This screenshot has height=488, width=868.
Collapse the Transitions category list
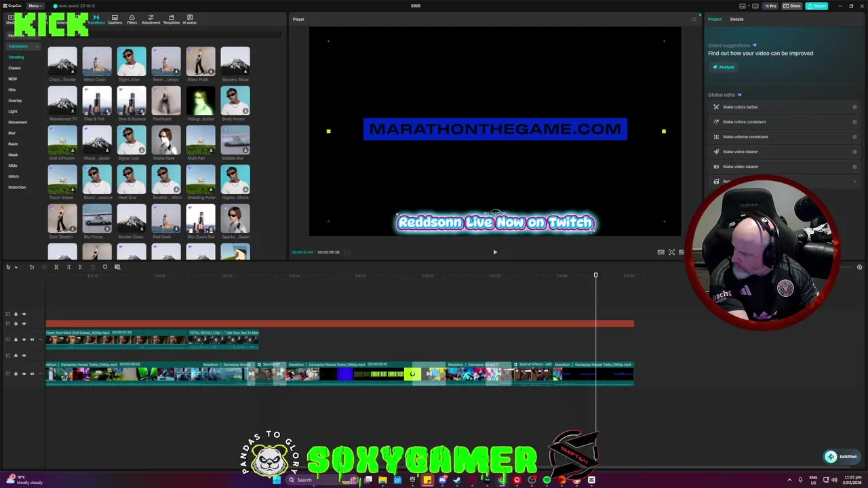[x=37, y=46]
